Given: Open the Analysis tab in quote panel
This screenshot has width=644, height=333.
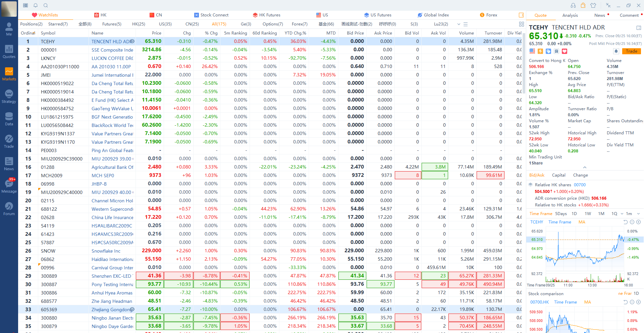Looking at the screenshot, I should click(570, 15).
